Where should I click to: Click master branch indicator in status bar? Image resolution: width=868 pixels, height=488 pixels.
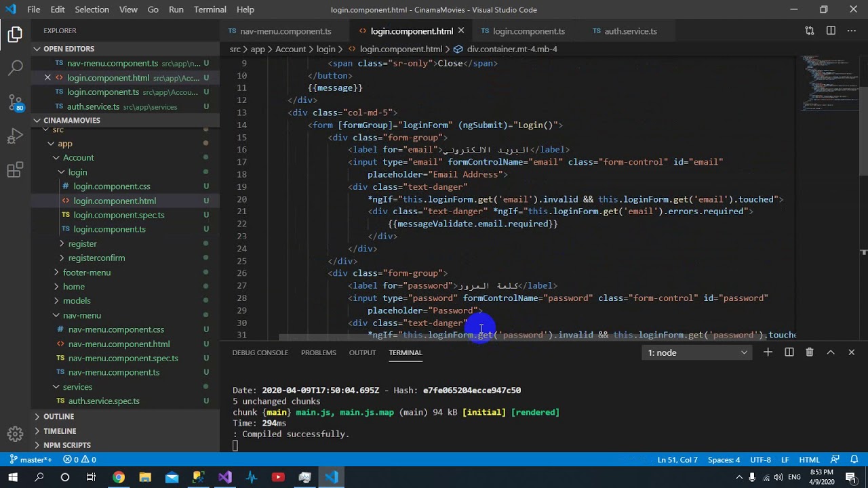[x=31, y=460]
